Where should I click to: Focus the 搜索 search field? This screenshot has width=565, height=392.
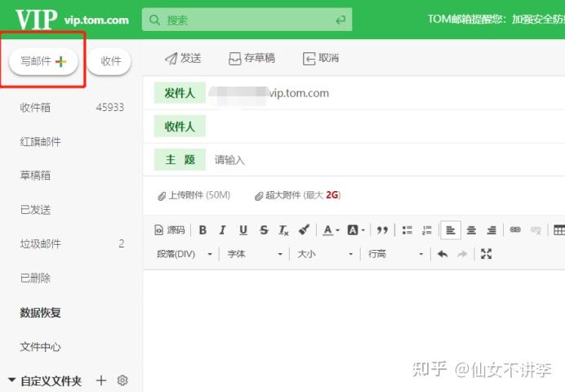[247, 20]
